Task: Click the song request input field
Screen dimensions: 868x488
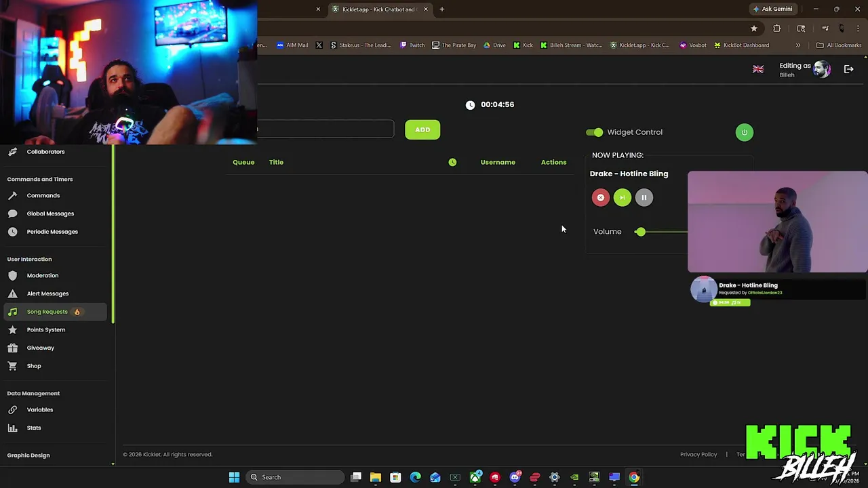Action: pyautogui.click(x=325, y=129)
